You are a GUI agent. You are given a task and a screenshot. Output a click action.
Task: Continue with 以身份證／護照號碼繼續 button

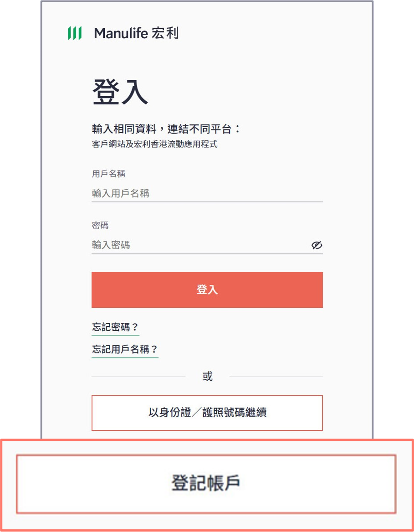coord(207,413)
